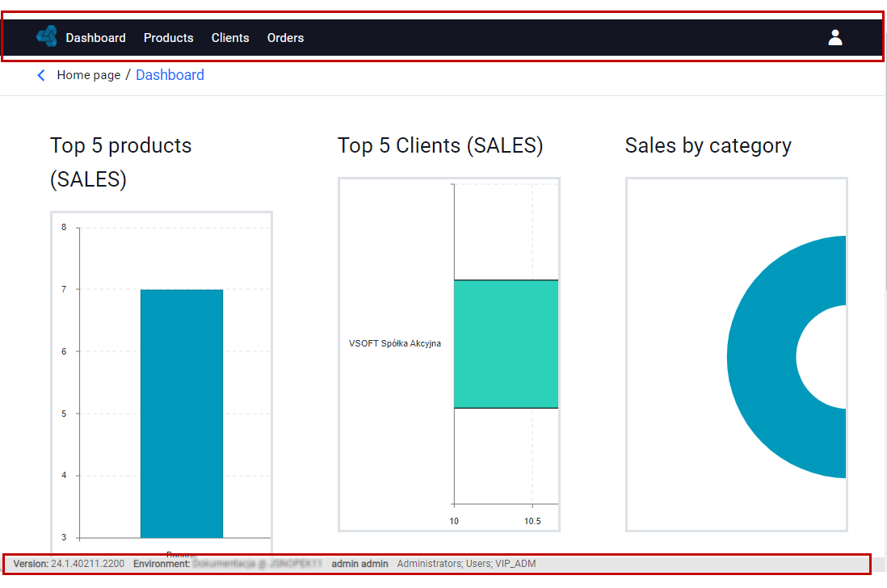Click the Administrators; Users; VIP_ADM groups text
This screenshot has height=588, width=887.
(x=466, y=564)
